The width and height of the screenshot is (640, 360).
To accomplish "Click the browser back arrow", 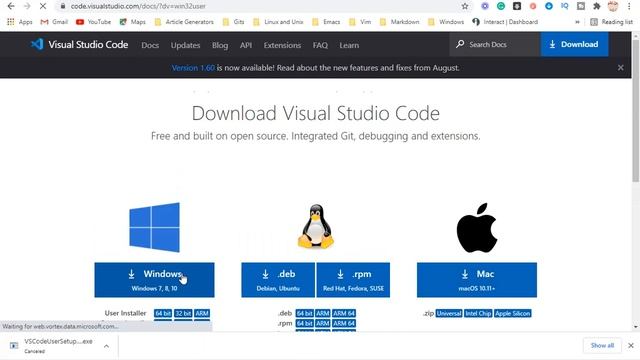I will tap(11, 6).
